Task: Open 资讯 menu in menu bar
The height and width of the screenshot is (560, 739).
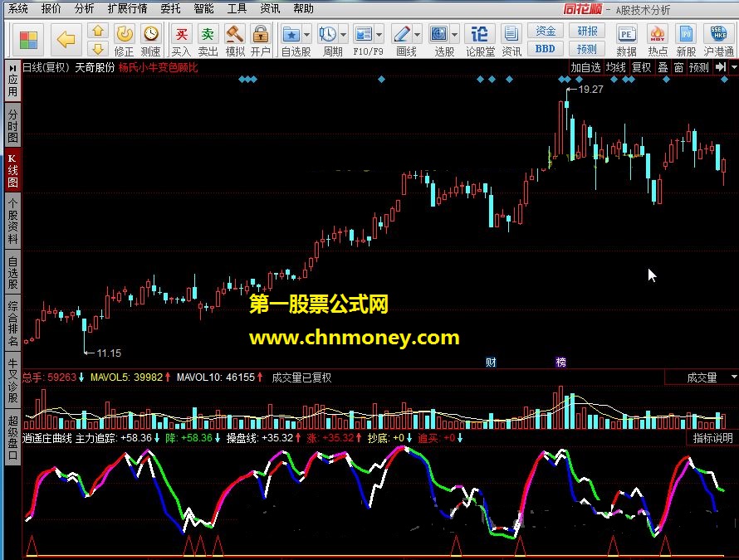Action: tap(270, 8)
